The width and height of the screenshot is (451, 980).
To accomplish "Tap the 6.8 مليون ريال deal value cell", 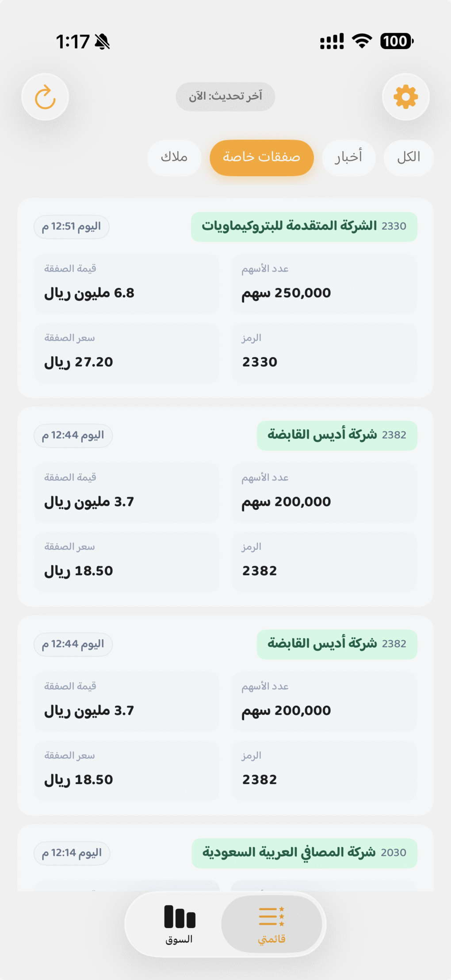I will [127, 284].
